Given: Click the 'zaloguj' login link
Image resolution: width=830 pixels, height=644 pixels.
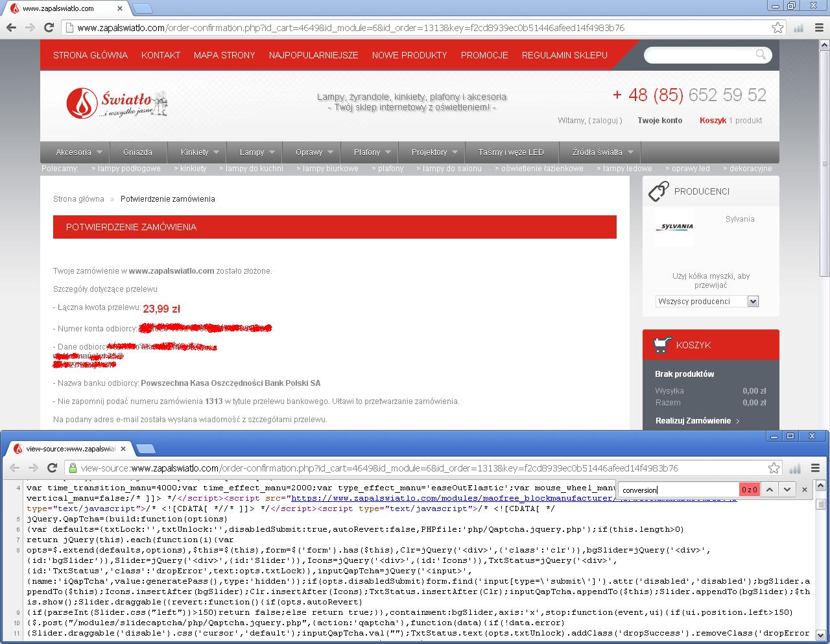Looking at the screenshot, I should tap(606, 121).
